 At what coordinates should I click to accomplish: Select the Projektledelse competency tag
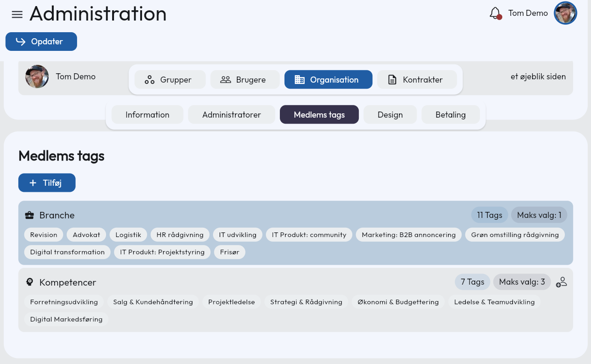click(x=232, y=302)
